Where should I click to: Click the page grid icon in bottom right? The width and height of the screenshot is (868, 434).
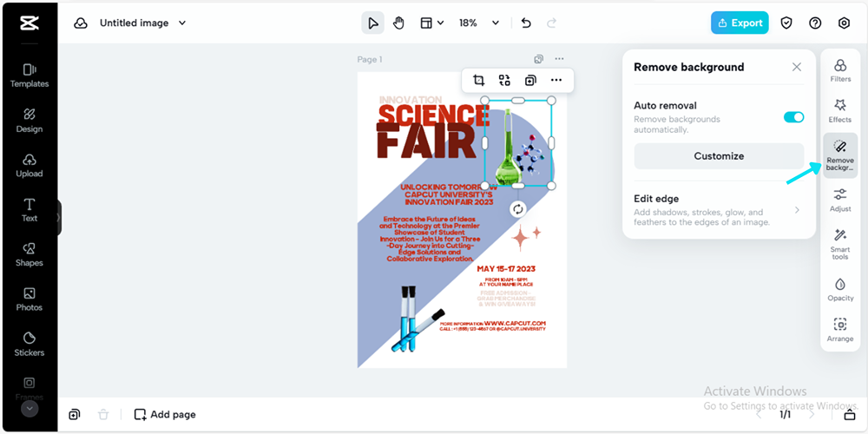pos(850,415)
